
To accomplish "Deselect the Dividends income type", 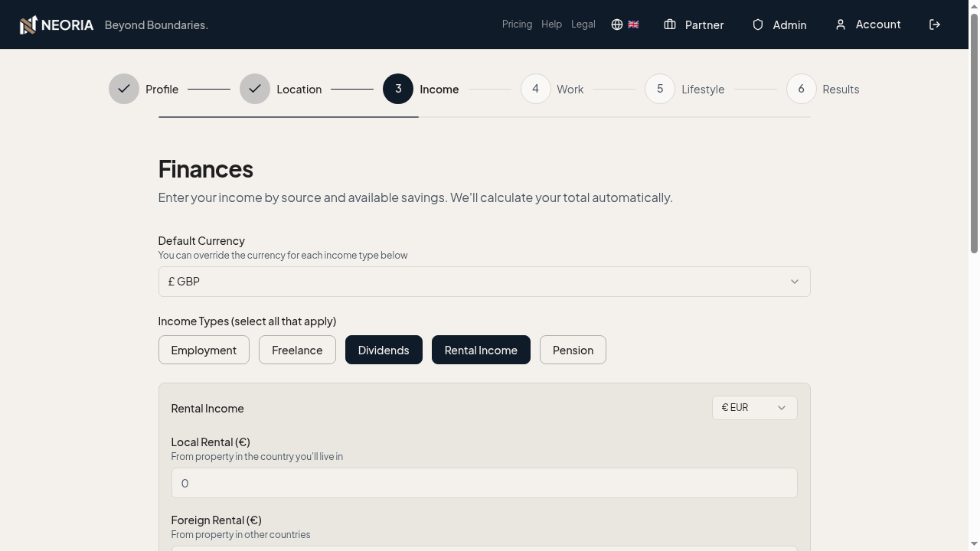I will [x=384, y=350].
